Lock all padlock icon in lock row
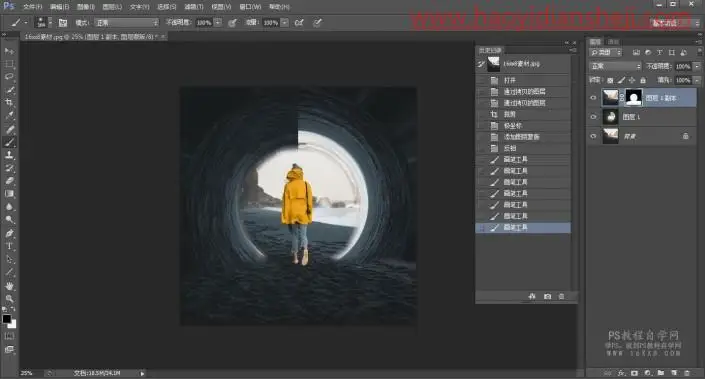The height and width of the screenshot is (379, 705). coord(643,80)
